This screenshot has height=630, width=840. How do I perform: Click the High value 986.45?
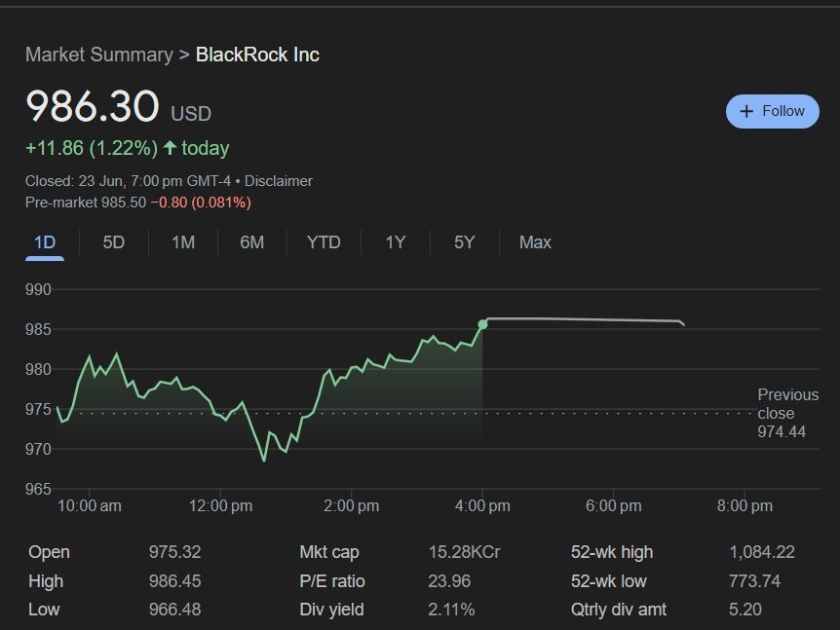174,580
